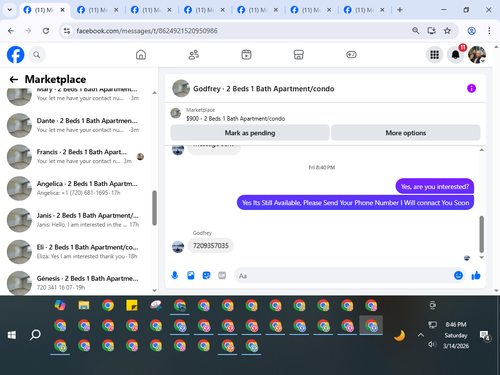Click Godfrey's phone number message 7209357035

[211, 246]
